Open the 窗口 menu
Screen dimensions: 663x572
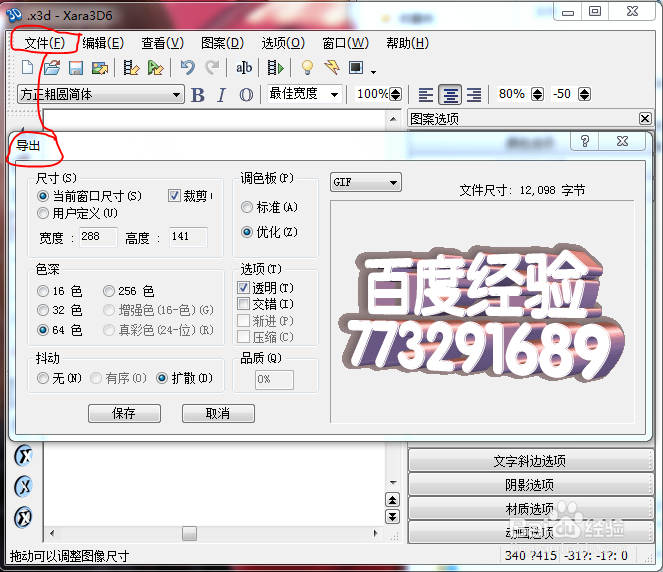345,43
